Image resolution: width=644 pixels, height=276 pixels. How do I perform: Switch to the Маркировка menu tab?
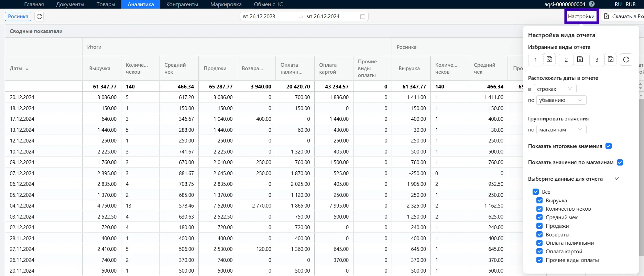[x=226, y=4]
